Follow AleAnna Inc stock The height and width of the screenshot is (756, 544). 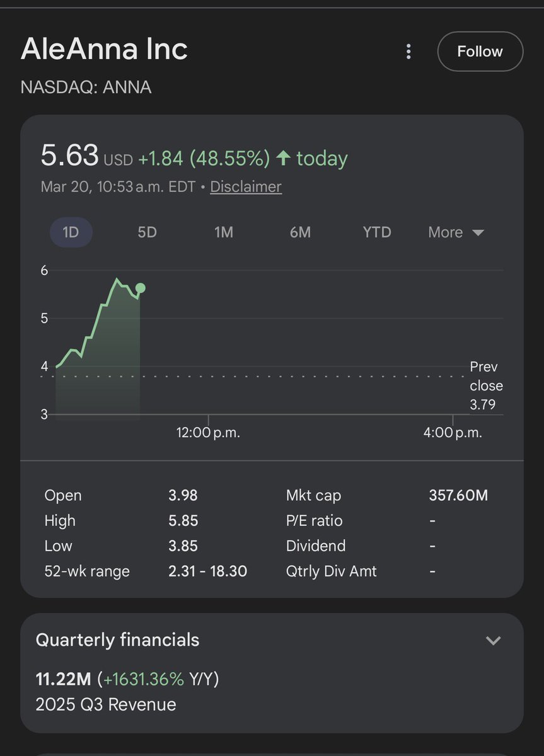[480, 52]
